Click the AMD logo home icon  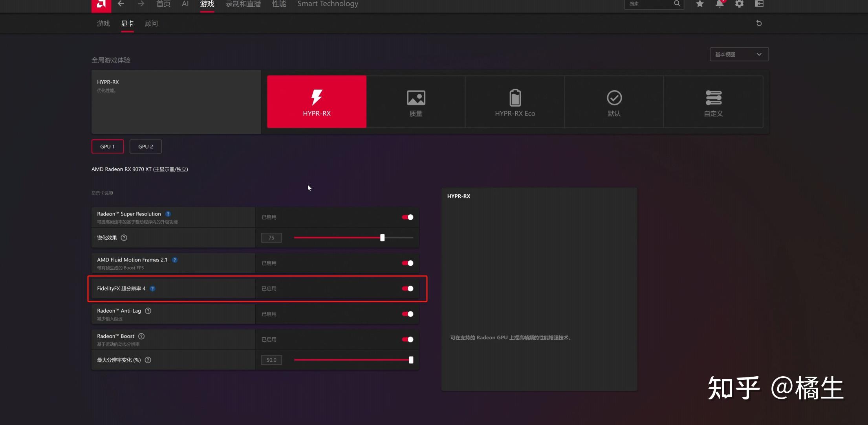pos(101,4)
